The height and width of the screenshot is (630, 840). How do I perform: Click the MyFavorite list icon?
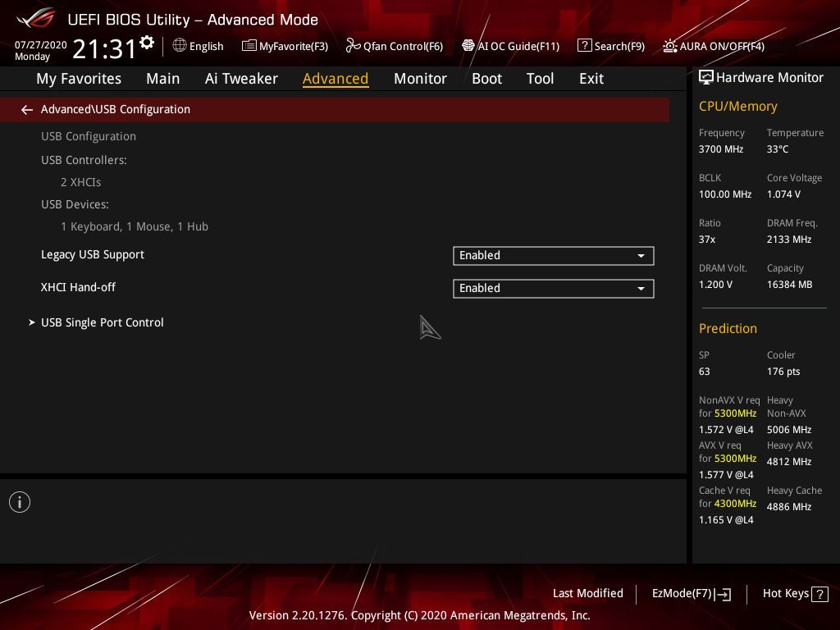click(249, 46)
